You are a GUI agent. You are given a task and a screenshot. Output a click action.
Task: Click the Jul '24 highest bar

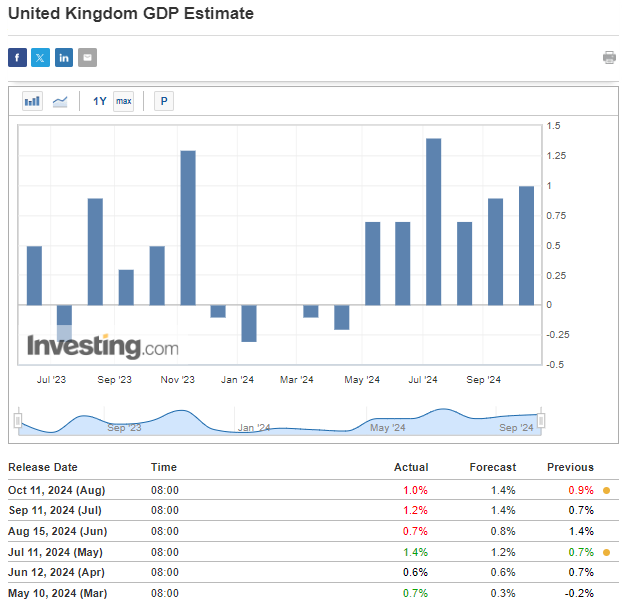(434, 221)
